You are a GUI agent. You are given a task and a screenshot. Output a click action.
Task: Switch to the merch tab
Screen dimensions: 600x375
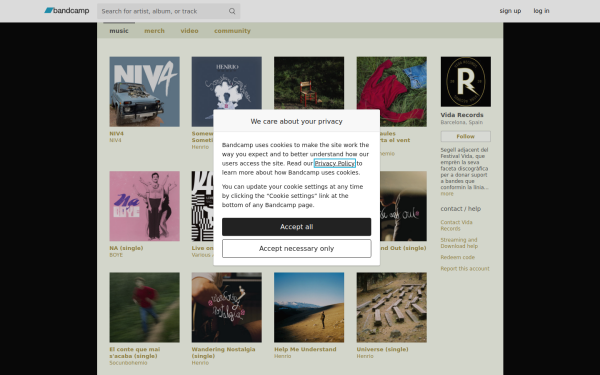154,31
